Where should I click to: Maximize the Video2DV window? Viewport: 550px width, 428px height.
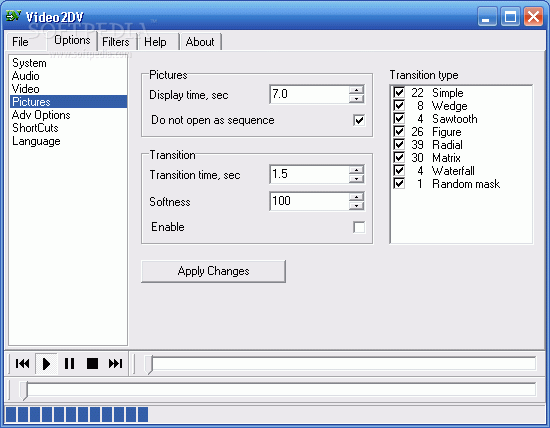pos(510,16)
